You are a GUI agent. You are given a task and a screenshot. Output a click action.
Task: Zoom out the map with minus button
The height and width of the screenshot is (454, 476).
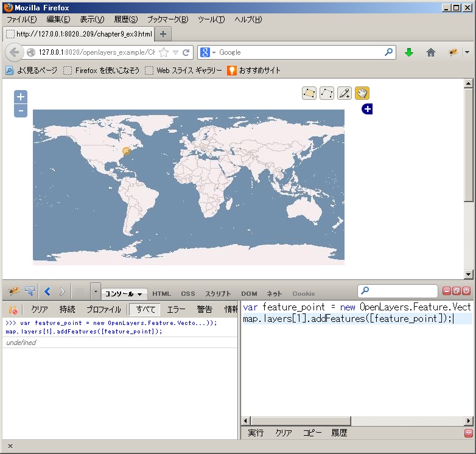coord(21,111)
